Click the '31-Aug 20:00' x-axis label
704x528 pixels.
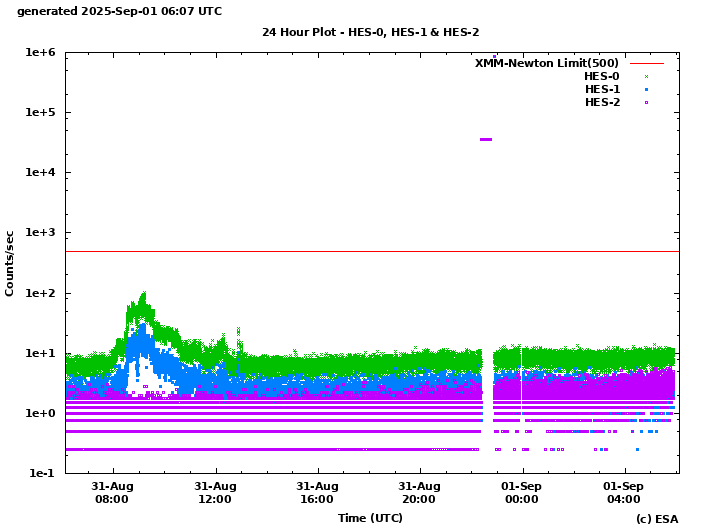click(419, 493)
